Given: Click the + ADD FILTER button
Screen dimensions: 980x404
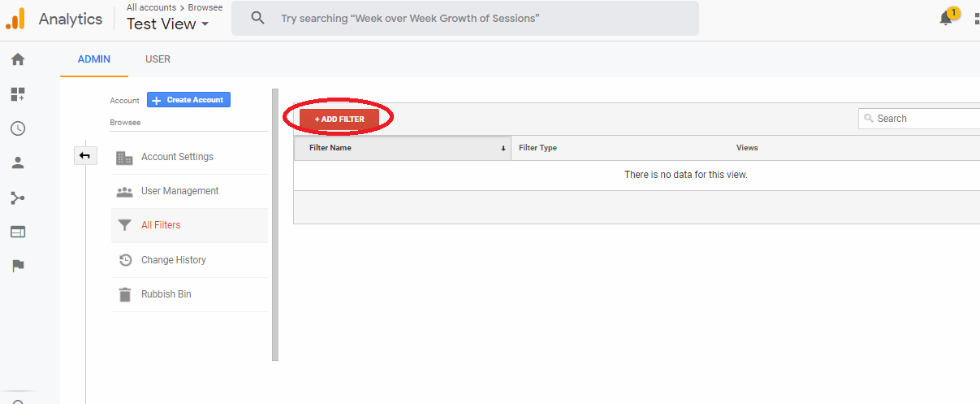Looking at the screenshot, I should [339, 119].
